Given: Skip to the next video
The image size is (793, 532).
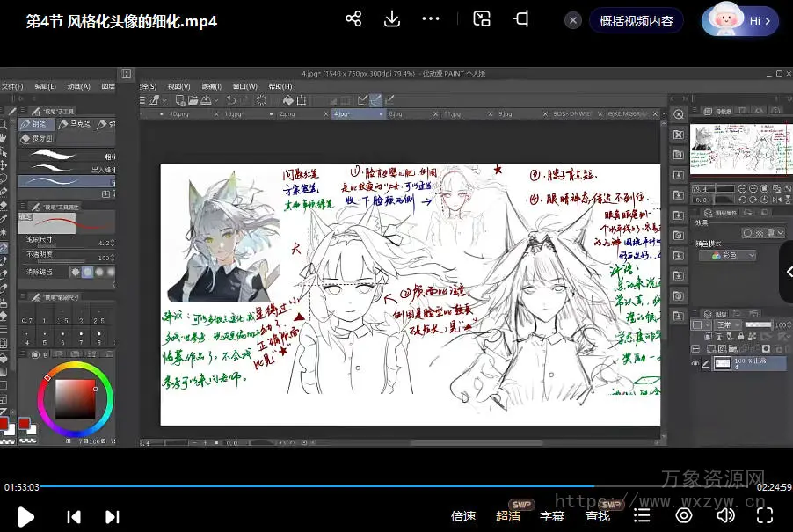Looking at the screenshot, I should (x=113, y=517).
